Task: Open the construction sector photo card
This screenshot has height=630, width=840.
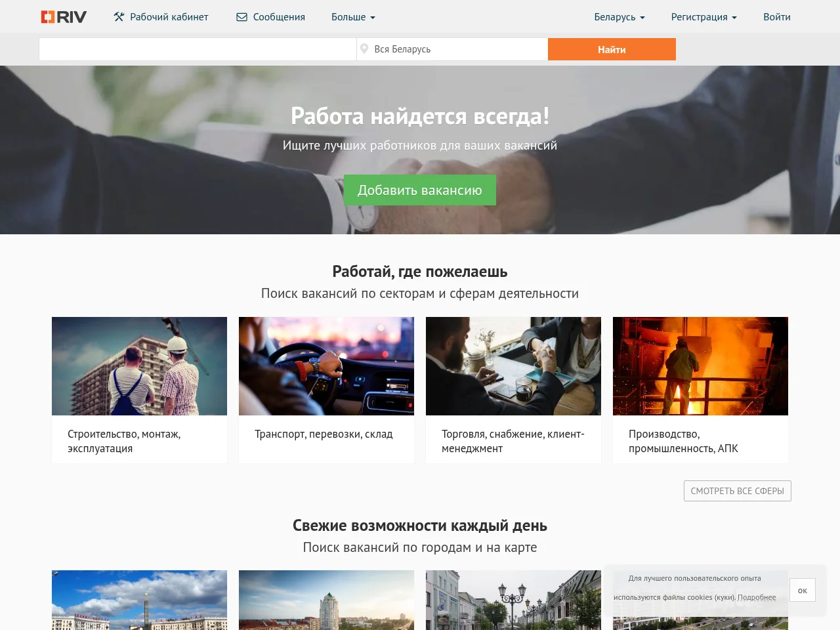Action: [x=139, y=366]
